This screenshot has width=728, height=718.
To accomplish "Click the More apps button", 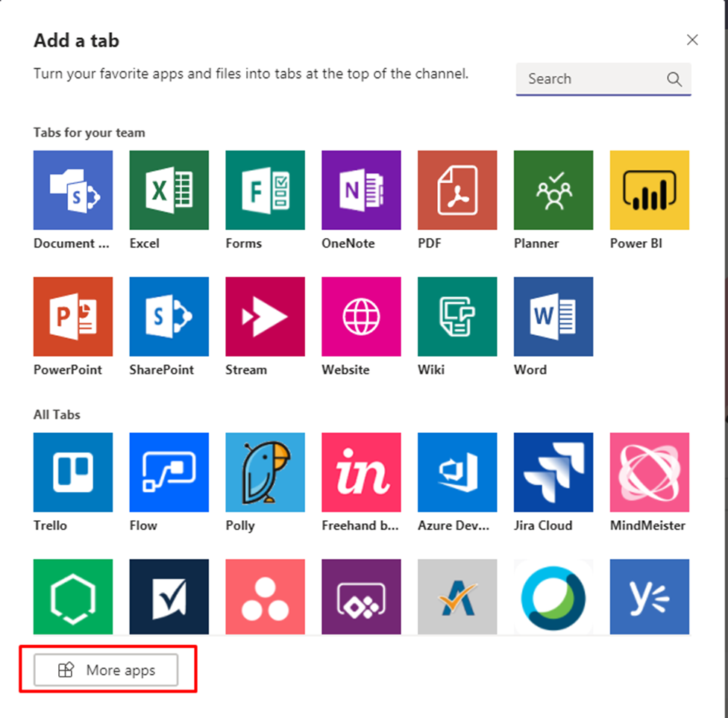I will (x=106, y=669).
